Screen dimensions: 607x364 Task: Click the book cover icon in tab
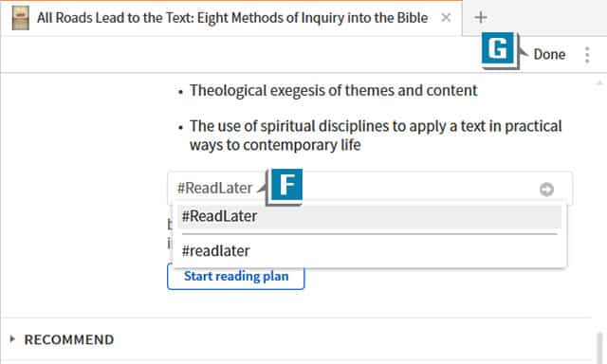(x=21, y=18)
